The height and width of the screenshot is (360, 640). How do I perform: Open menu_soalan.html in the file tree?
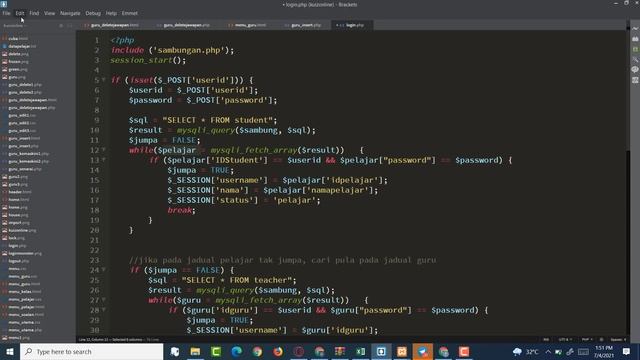pyautogui.click(x=26, y=315)
